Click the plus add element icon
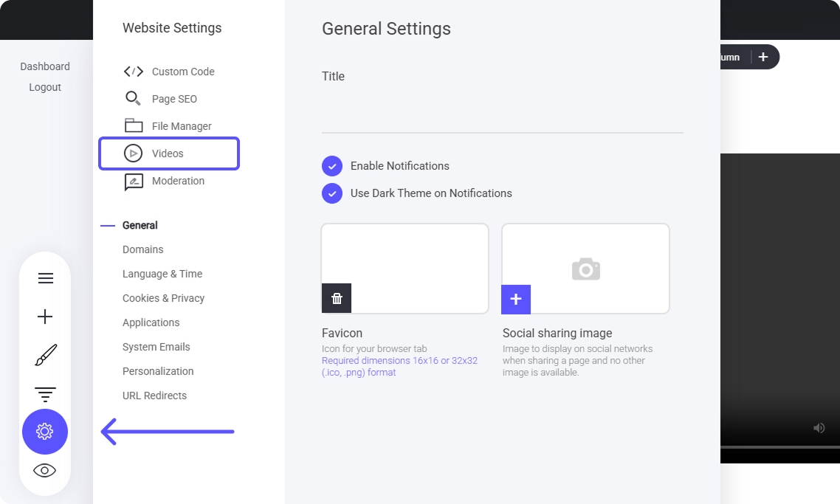Viewport: 840px width, 504px height. [45, 317]
